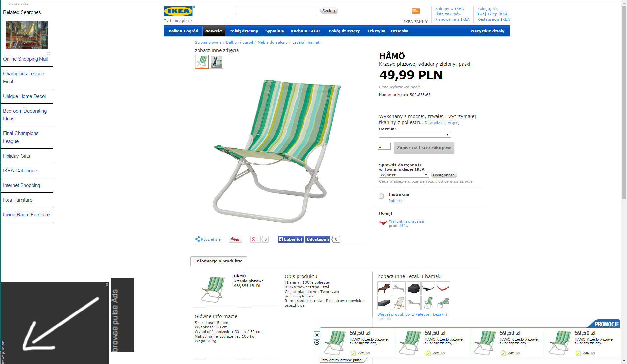This screenshot has height=364, width=627.
Task: Open the Wybierz store dropdown
Action: (404, 175)
